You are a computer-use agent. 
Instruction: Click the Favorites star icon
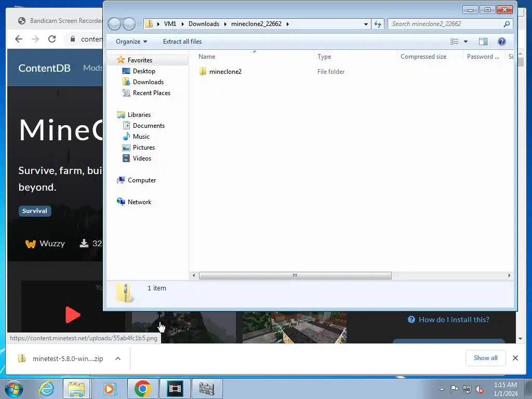121,60
